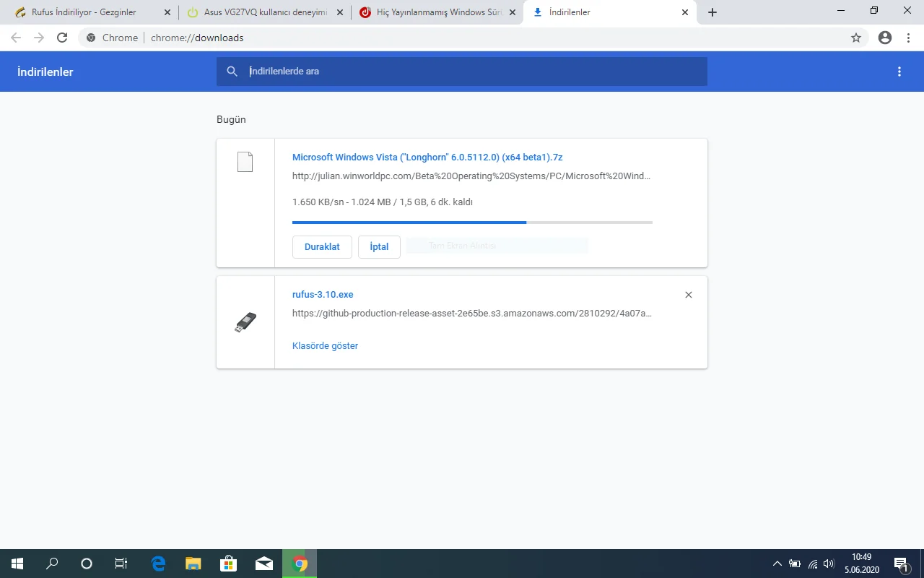Click Klasörde göster for rufus-3.10.exe
This screenshot has width=924, height=578.
tap(325, 345)
